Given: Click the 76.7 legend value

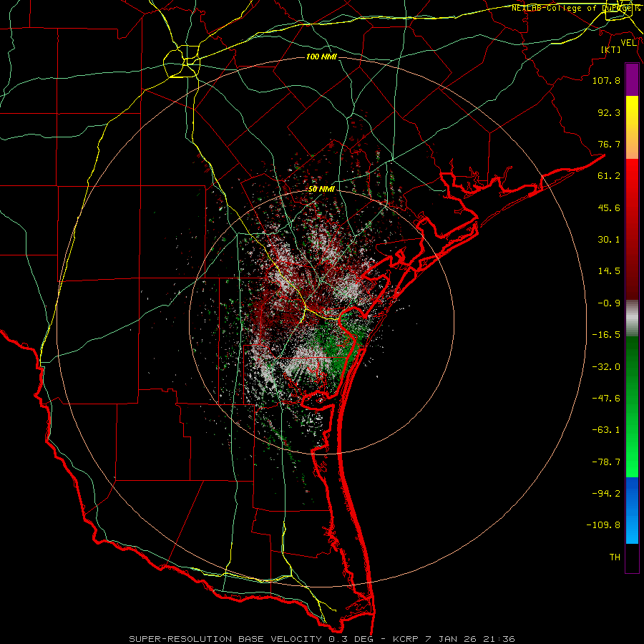Looking at the screenshot, I should pyautogui.click(x=609, y=144).
